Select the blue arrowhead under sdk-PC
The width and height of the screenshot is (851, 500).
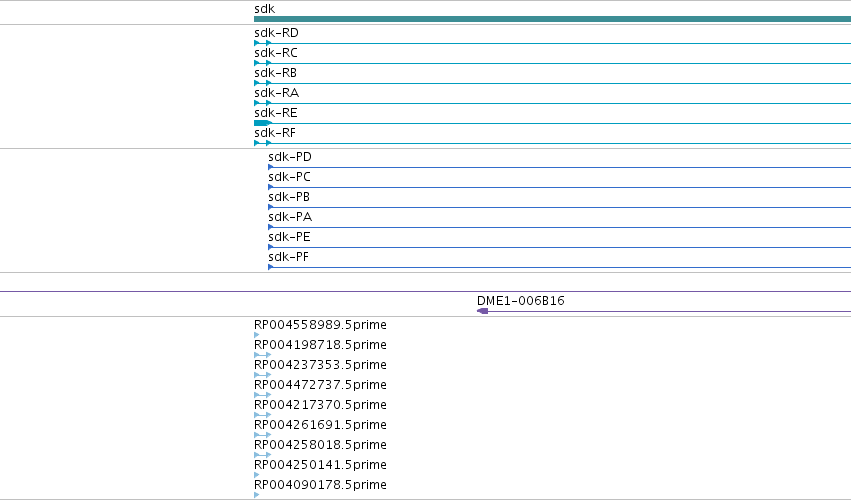(x=271, y=187)
